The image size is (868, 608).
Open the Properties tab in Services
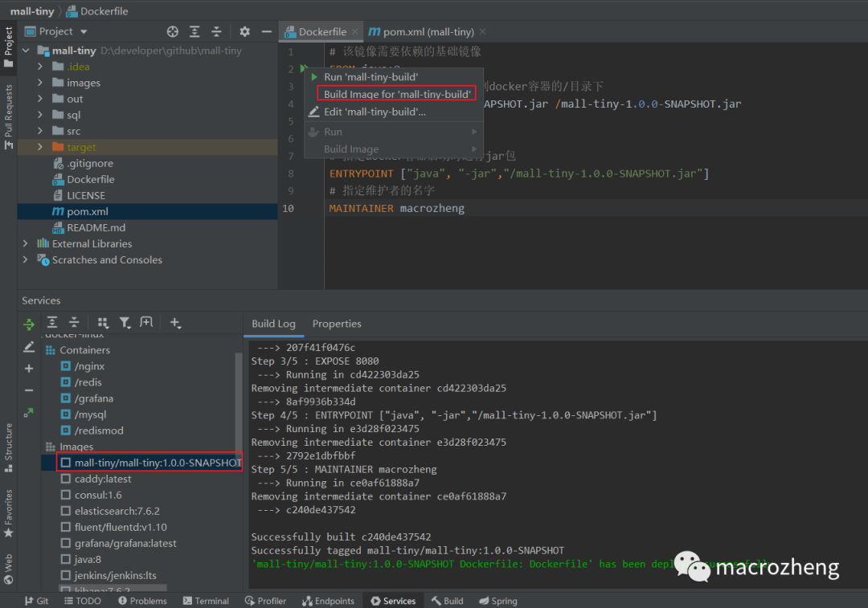(x=337, y=324)
